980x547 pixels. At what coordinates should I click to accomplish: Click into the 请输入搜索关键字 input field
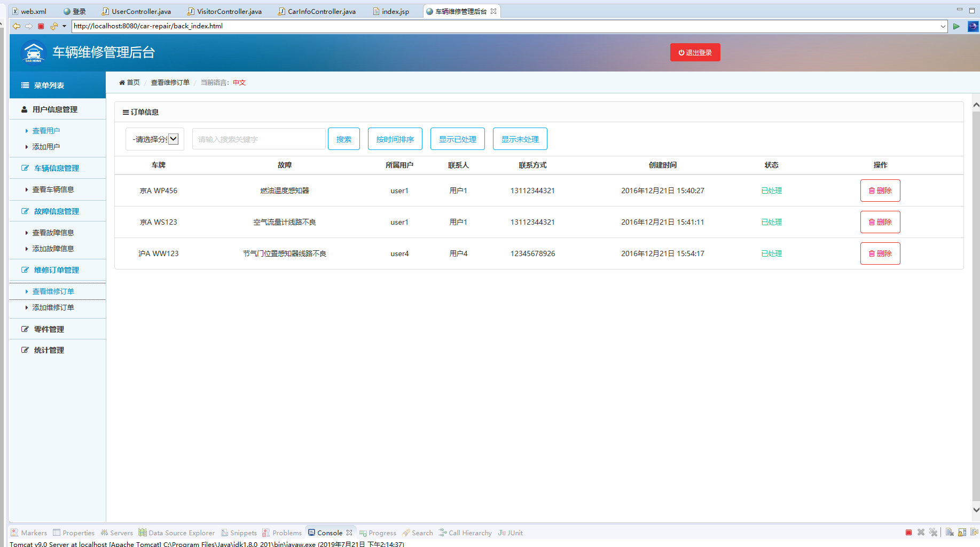pos(258,139)
